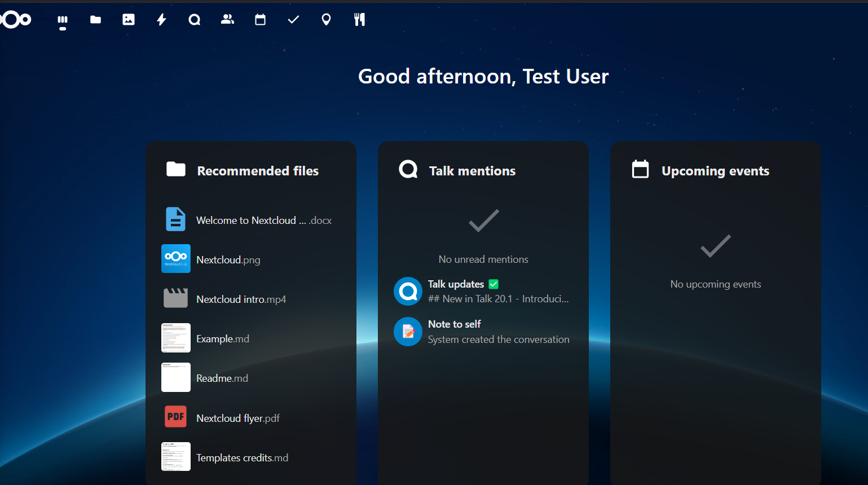The image size is (868, 485).
Task: Open the Nextcloud.png file
Action: coord(251,259)
